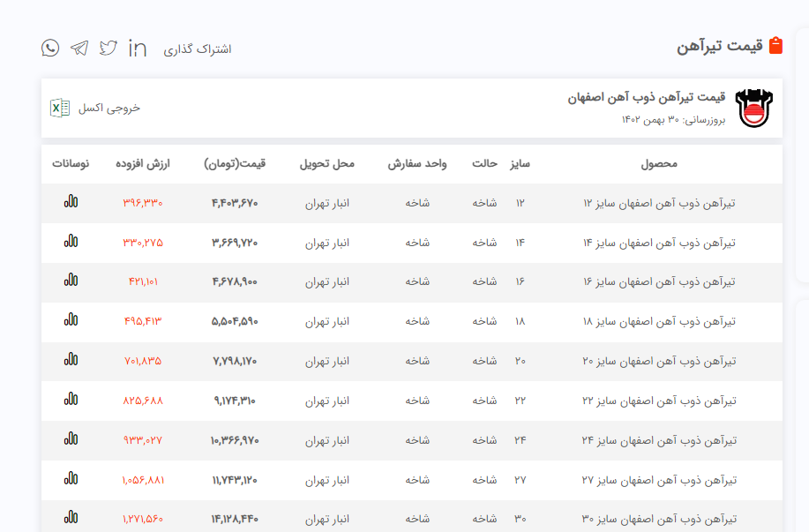Share page via LinkedIn icon

coord(138,48)
